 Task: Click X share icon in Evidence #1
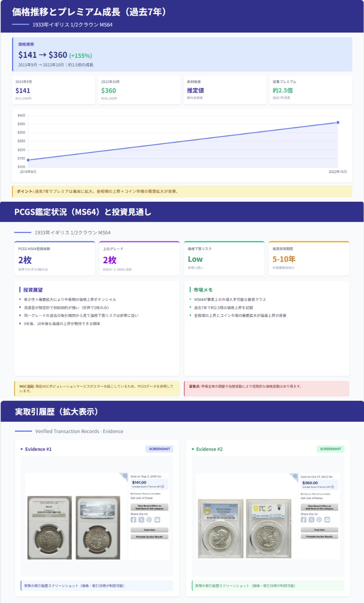point(141,520)
